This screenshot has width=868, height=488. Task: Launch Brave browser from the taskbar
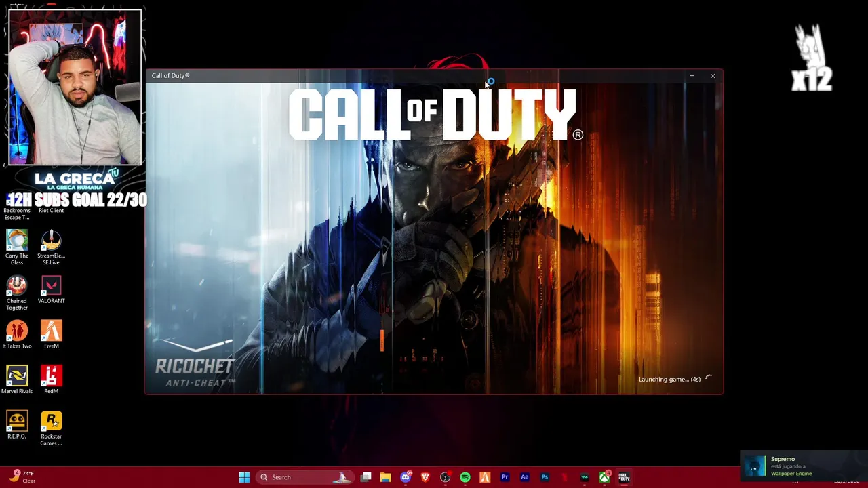pyautogui.click(x=425, y=477)
